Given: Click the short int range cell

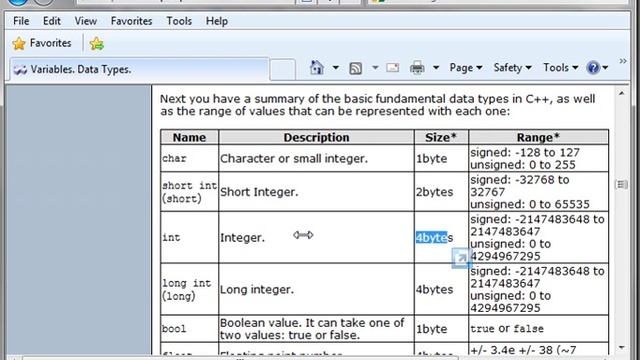Looking at the screenshot, I should pos(538,192).
